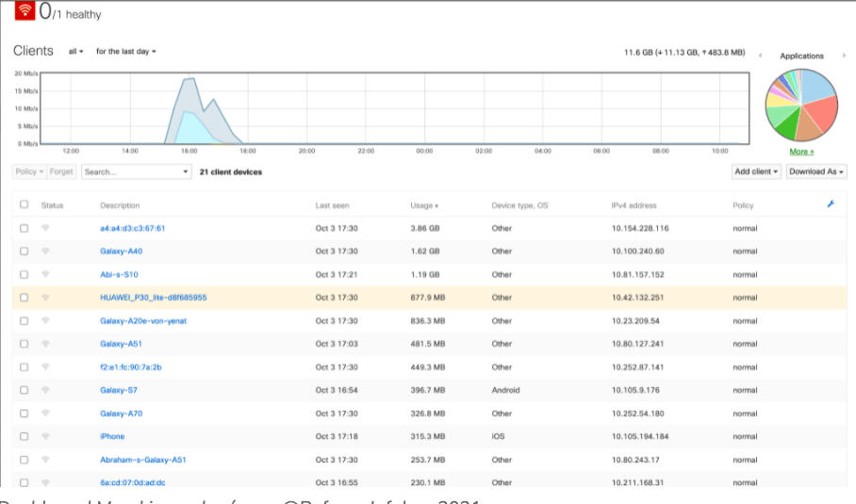Screen dimensions: 856x504
Task: Sort by Device type, OS column header
Action: [x=519, y=205]
